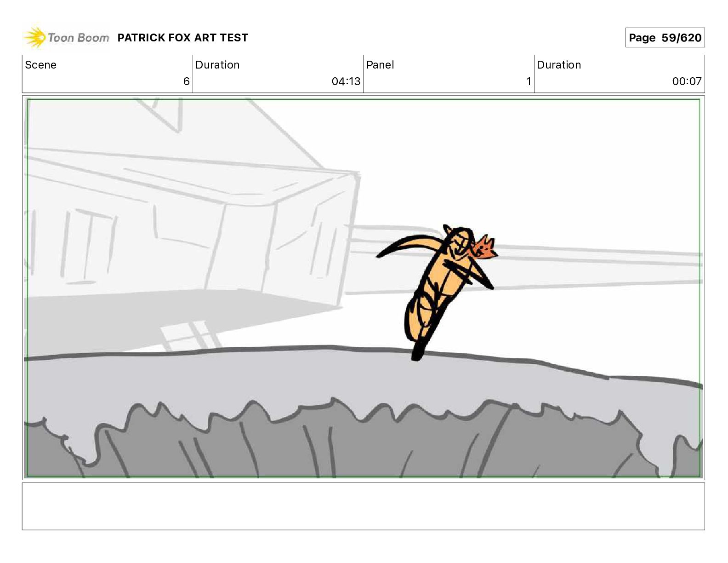Click the gray house building sketch
The image size is (728, 563).
click(x=193, y=202)
